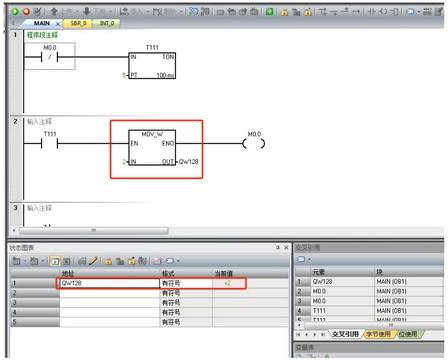Click the red STOP button in toolbar
The image size is (448, 362).
click(26, 12)
